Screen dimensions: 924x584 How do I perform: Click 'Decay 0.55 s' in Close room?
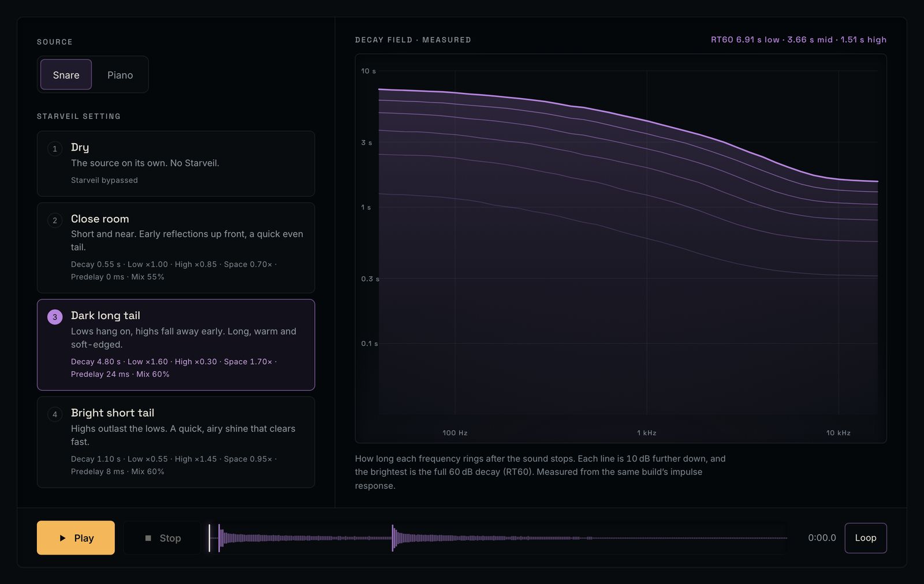[96, 264]
